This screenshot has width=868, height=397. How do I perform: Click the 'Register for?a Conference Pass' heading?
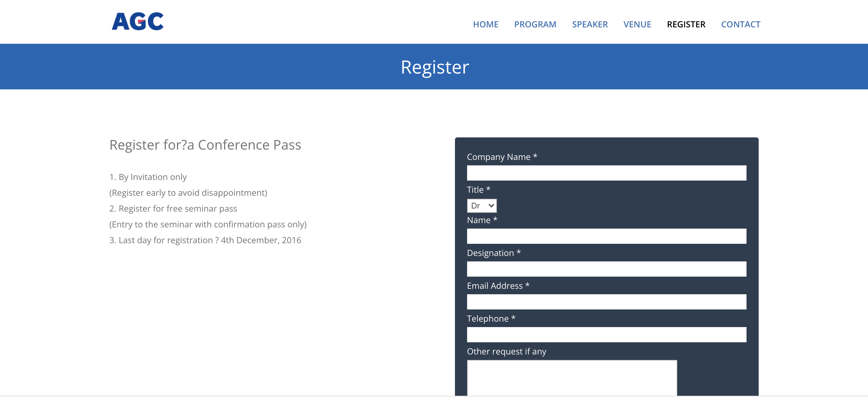tap(205, 145)
